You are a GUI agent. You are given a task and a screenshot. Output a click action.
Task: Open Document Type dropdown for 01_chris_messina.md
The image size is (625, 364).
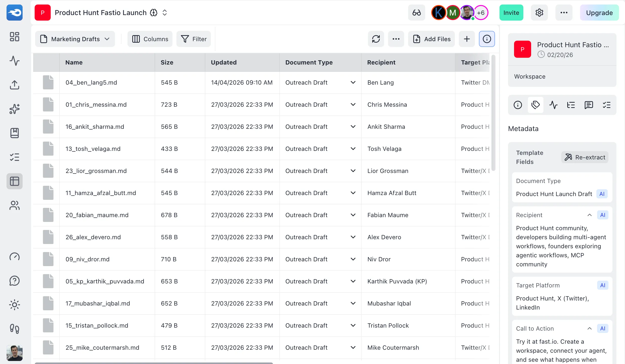pos(353,104)
